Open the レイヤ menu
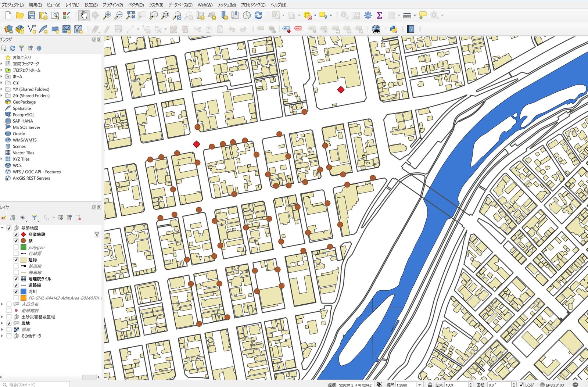Screen dimensions: 588x387 (72, 5)
